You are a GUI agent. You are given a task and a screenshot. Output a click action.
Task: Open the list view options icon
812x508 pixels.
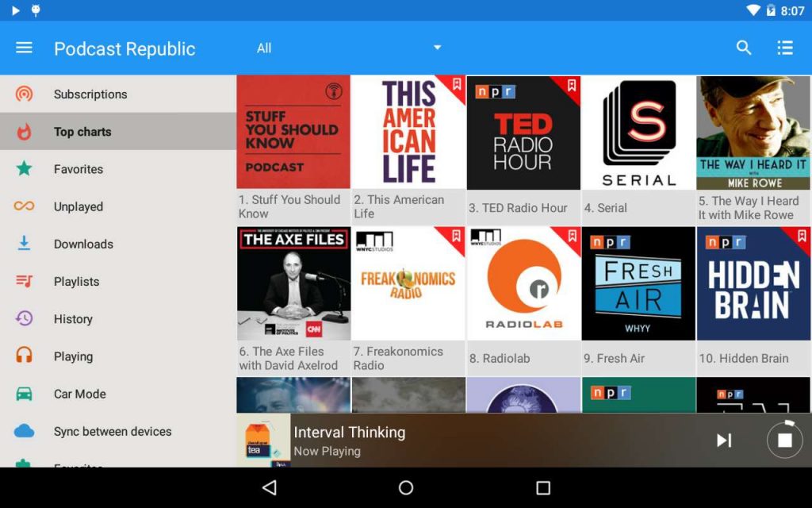pos(785,48)
